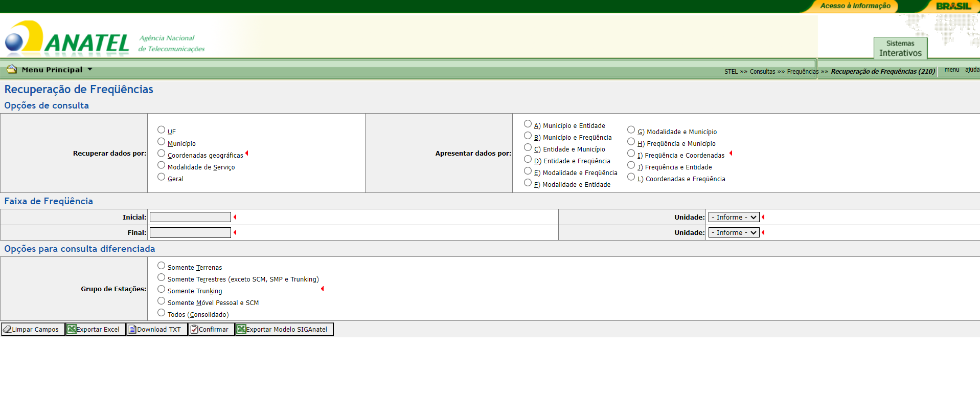The image size is (980, 411).
Task: Select Todos (Consolidado) station group
Action: tap(161, 313)
